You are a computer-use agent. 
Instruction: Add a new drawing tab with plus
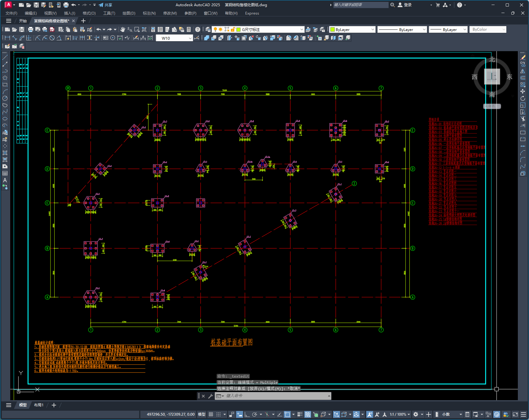(x=83, y=21)
